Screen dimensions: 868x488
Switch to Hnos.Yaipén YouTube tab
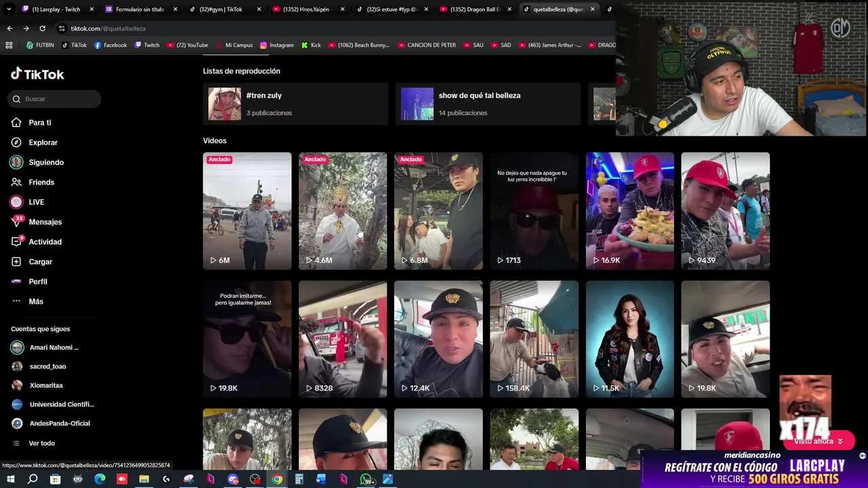(308, 9)
